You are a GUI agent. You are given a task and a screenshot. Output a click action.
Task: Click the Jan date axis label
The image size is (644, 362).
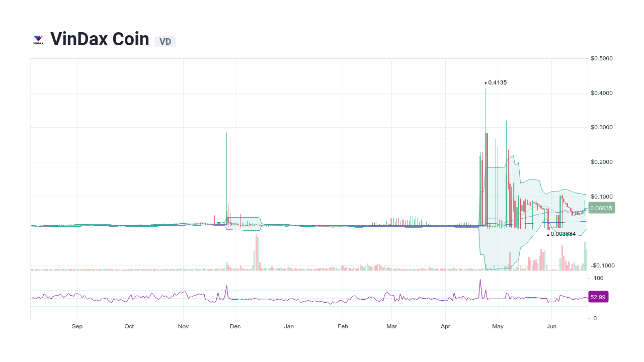289,326
